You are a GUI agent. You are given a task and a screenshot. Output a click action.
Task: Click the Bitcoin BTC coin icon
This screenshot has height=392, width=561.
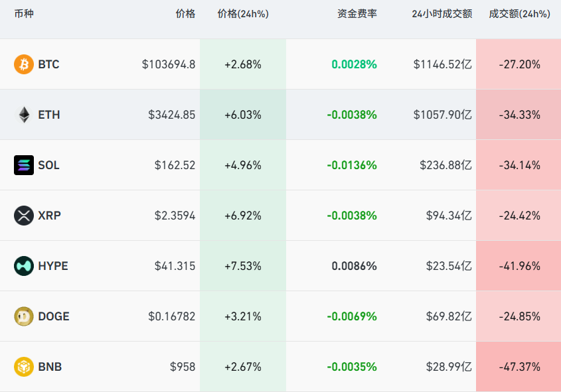(23, 64)
